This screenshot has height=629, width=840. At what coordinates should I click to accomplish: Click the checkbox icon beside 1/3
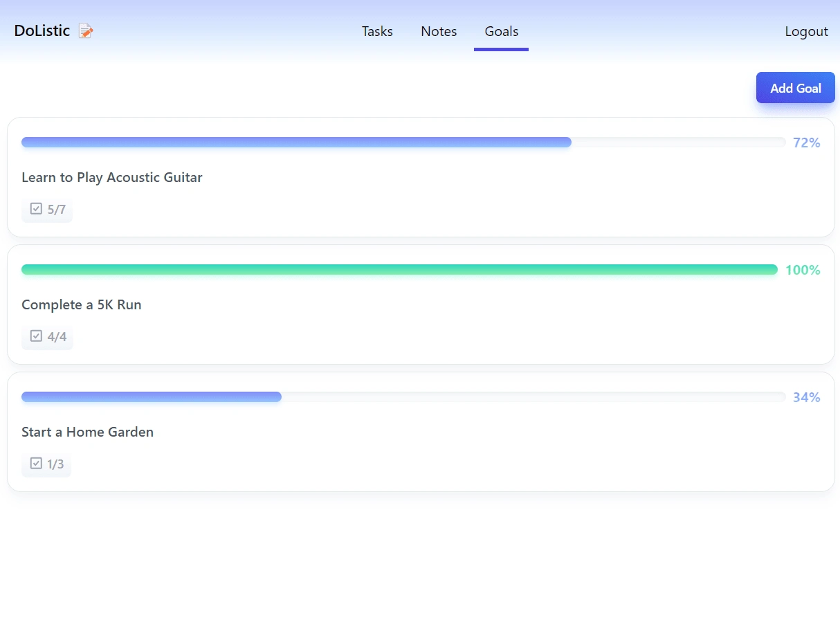coord(37,463)
